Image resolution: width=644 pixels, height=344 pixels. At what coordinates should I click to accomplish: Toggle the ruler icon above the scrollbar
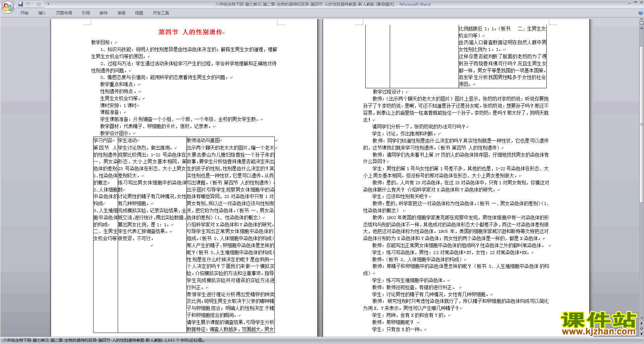pos(642,23)
